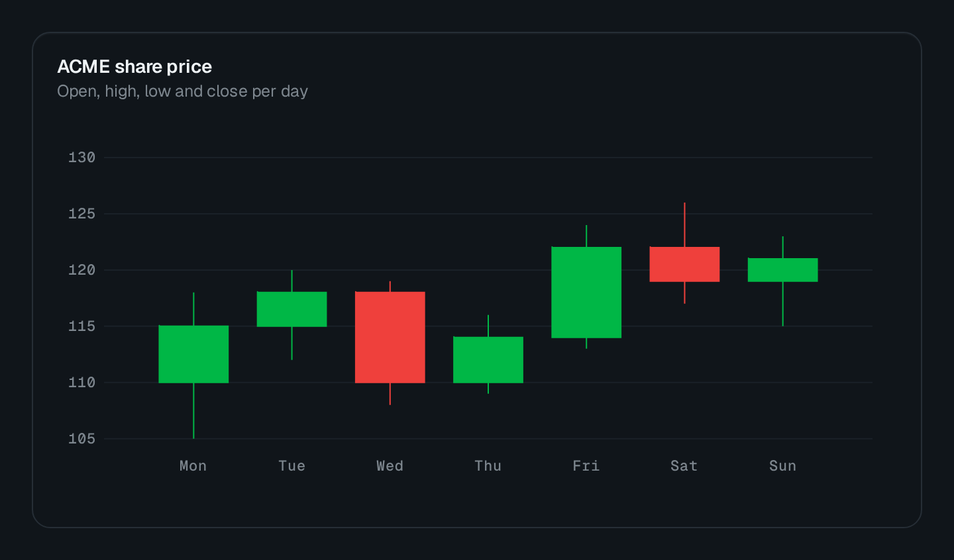Click the "105" y-axis value
This screenshot has width=954, height=560.
[x=81, y=439]
